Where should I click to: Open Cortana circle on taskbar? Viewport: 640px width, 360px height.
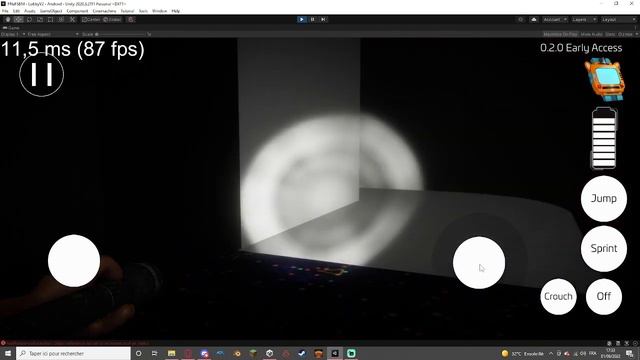pyautogui.click(x=138, y=353)
